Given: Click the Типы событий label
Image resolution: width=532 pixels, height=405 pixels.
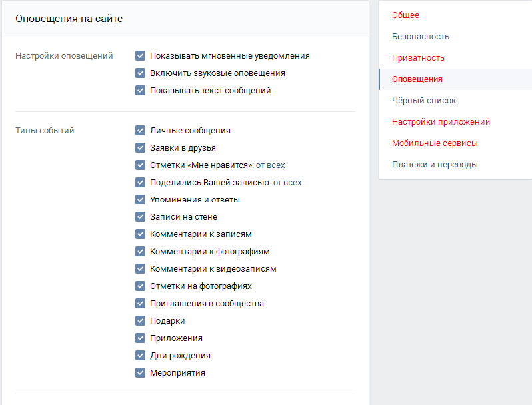Looking at the screenshot, I should coord(45,131).
